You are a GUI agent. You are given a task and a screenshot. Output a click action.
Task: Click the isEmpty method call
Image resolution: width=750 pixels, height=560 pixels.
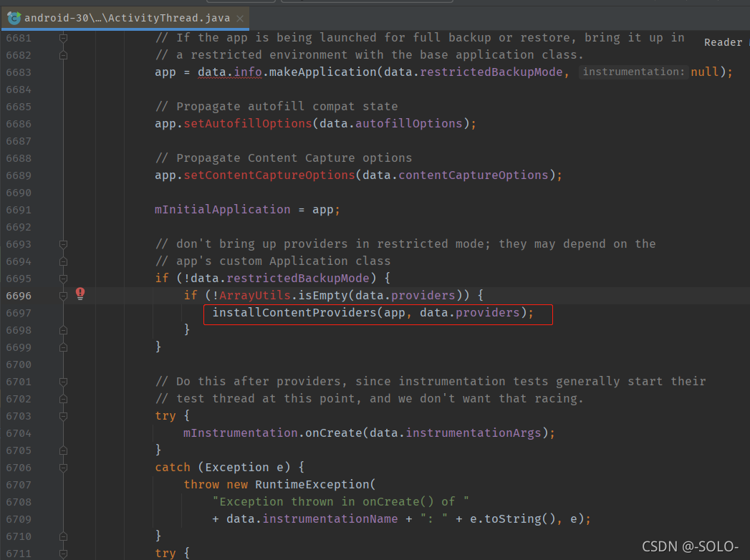pyautogui.click(x=323, y=296)
